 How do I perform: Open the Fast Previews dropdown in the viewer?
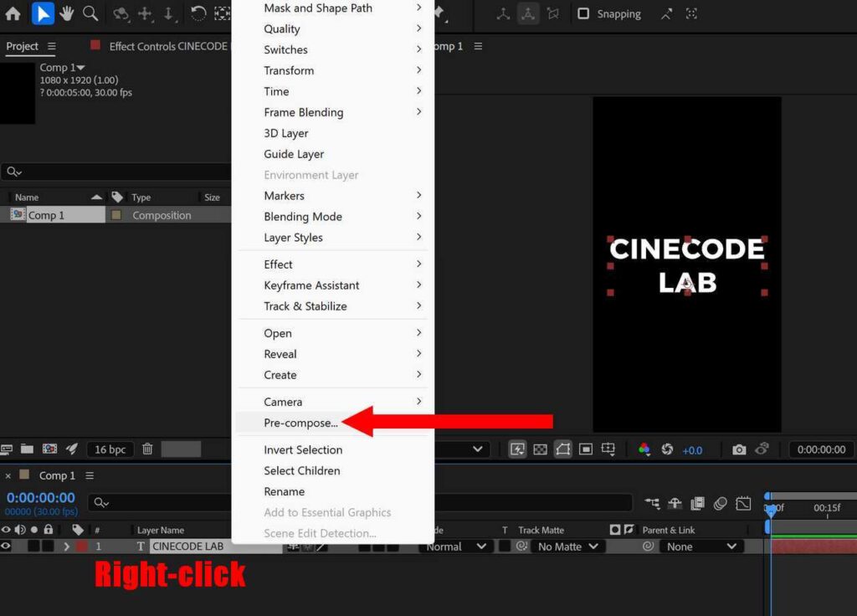(x=517, y=449)
